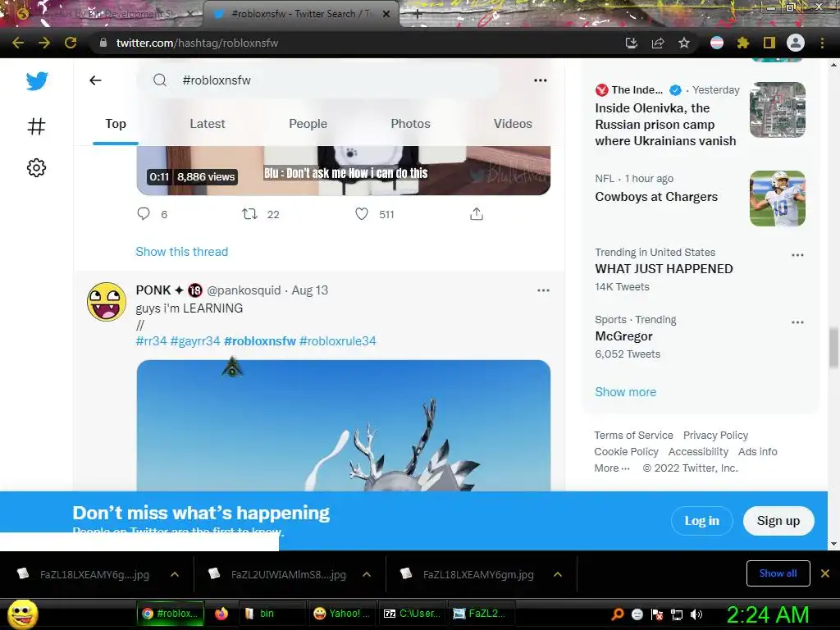Like the tweet with 511 likes
Viewport: 840px width, 630px height.
click(362, 214)
